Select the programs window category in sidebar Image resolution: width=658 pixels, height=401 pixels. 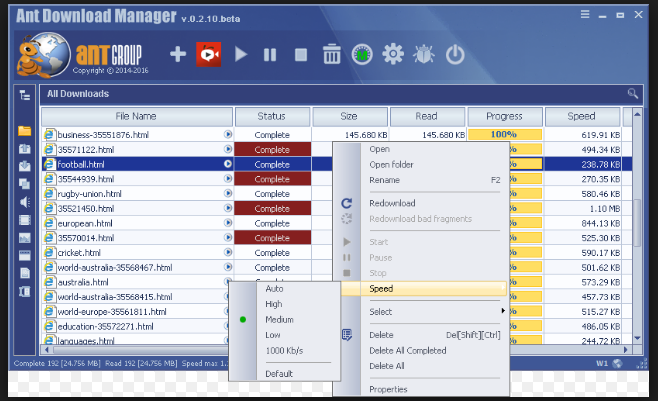25,255
